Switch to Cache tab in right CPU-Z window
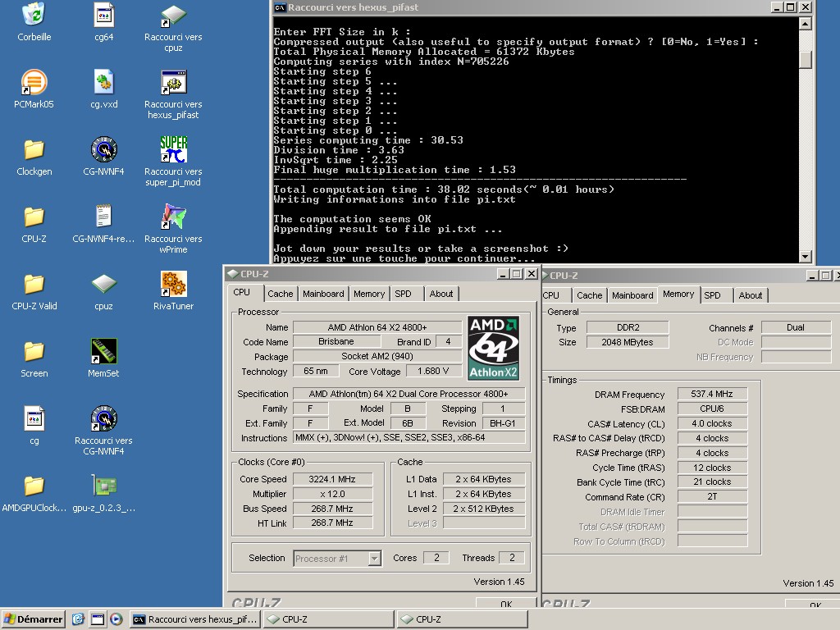Image resolution: width=840 pixels, height=630 pixels. tap(589, 295)
